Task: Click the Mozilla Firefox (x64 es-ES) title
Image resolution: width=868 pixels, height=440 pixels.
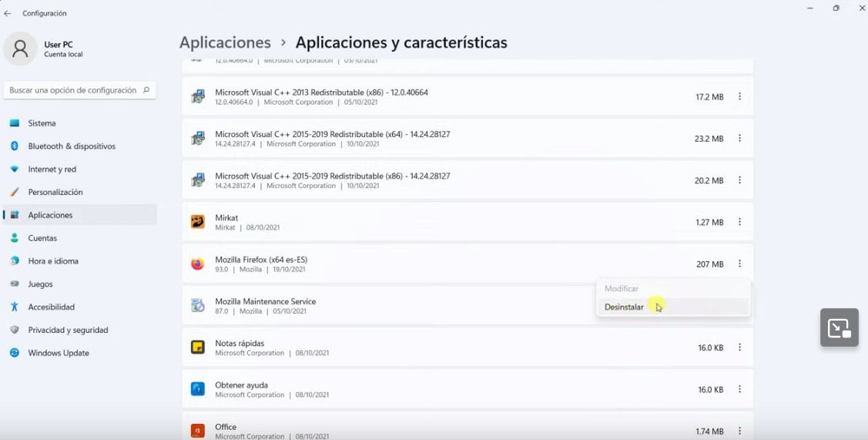Action: tap(261, 260)
